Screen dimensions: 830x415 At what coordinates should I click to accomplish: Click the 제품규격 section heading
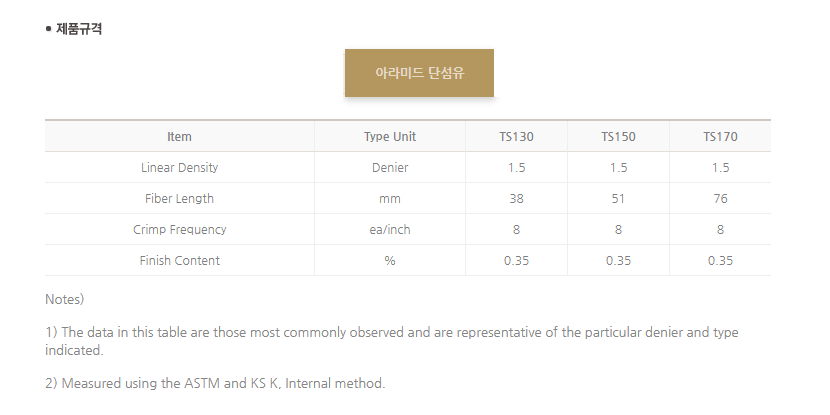tap(78, 29)
